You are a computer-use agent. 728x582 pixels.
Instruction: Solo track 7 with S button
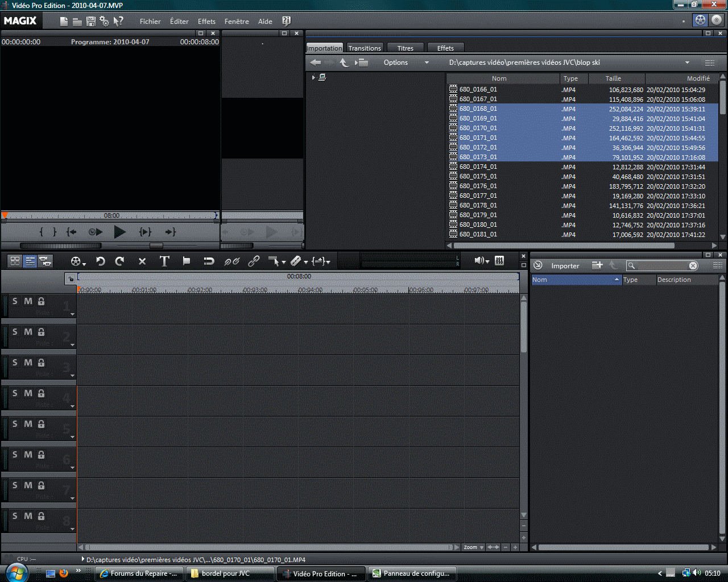pos(15,485)
